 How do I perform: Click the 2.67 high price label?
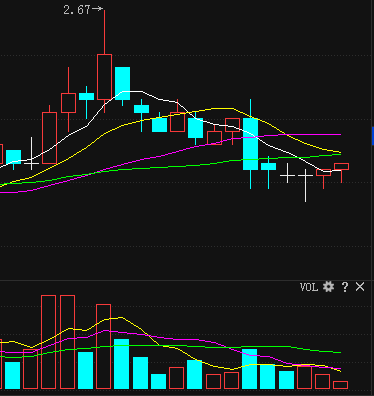click(x=77, y=10)
